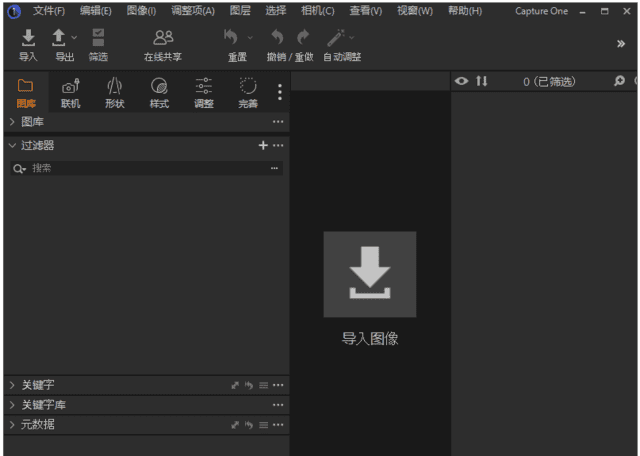This screenshot has width=640, height=456.
Task: Open the 关键字 panel presets list icon
Action: coord(264,385)
